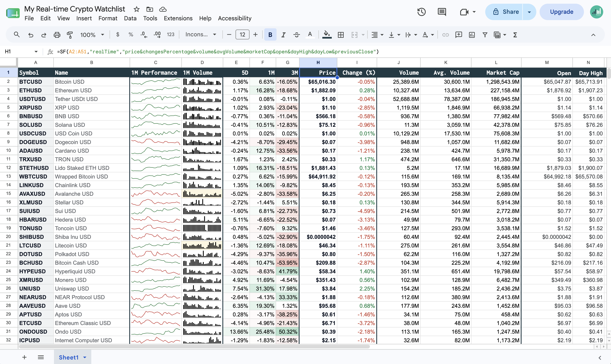Show the side panel chevron
The height and width of the screenshot is (364, 611).
click(600, 358)
